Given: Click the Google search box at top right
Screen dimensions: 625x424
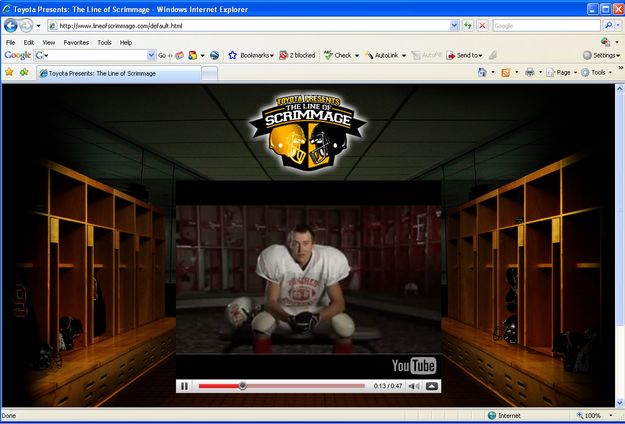Looking at the screenshot, I should pos(546,26).
